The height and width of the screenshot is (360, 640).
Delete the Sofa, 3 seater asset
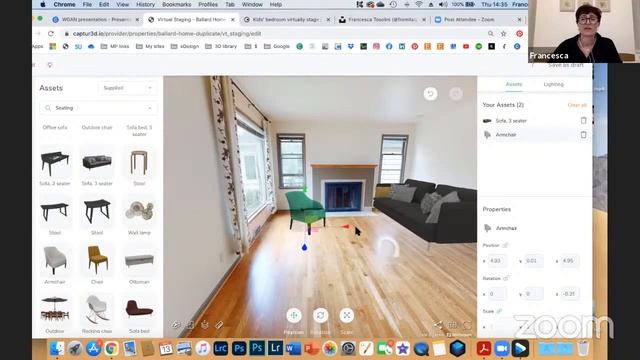click(583, 120)
